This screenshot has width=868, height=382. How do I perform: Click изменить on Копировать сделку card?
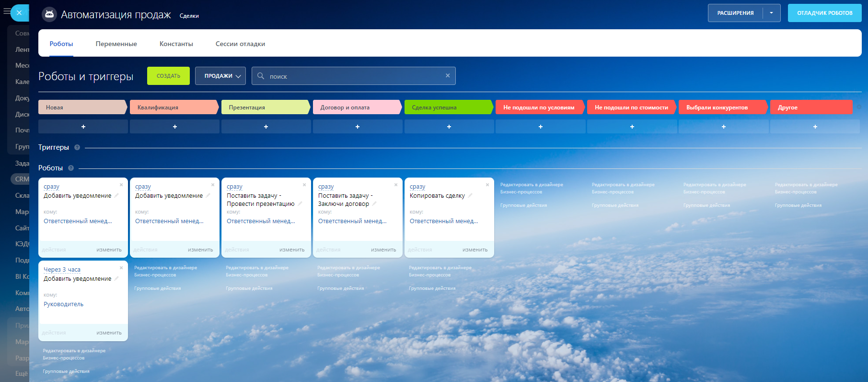(x=475, y=250)
